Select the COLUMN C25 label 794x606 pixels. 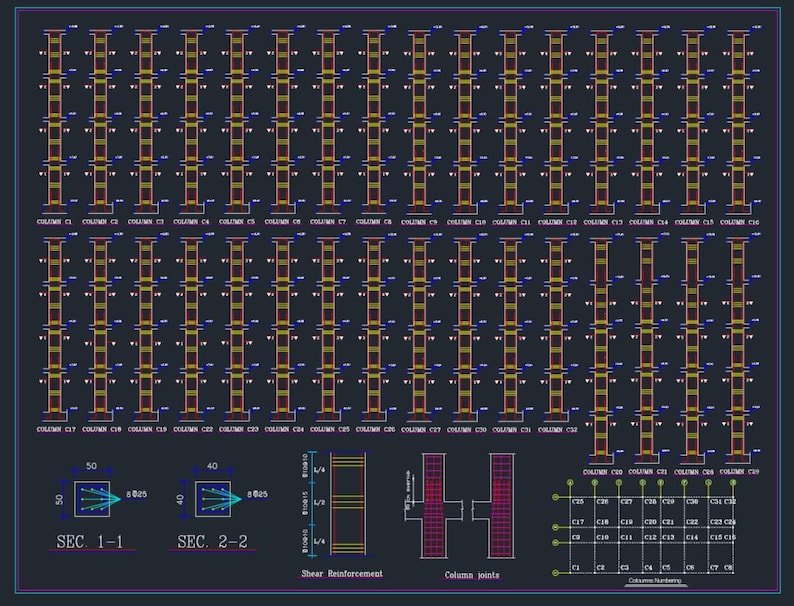tap(330, 429)
